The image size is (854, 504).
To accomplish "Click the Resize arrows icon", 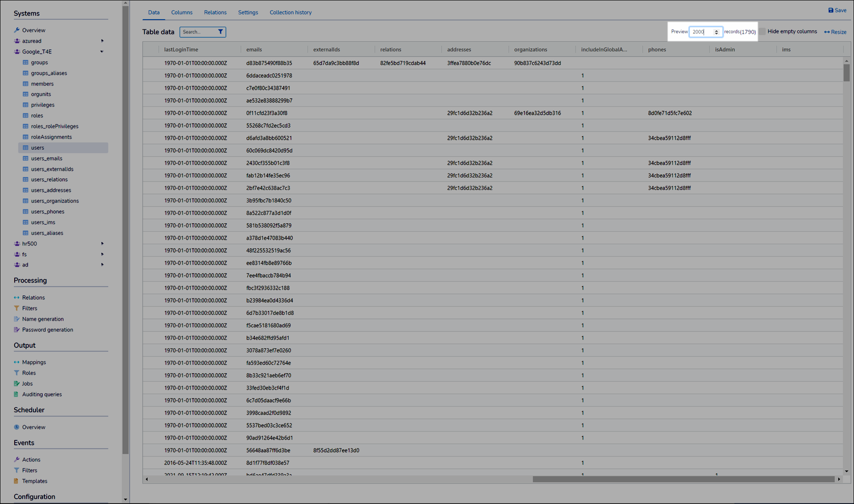I will (x=826, y=32).
